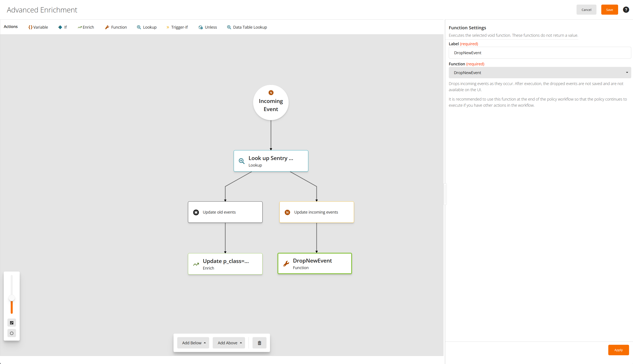Expand the Add Above menu
The width and height of the screenshot is (633, 364).
(x=229, y=343)
